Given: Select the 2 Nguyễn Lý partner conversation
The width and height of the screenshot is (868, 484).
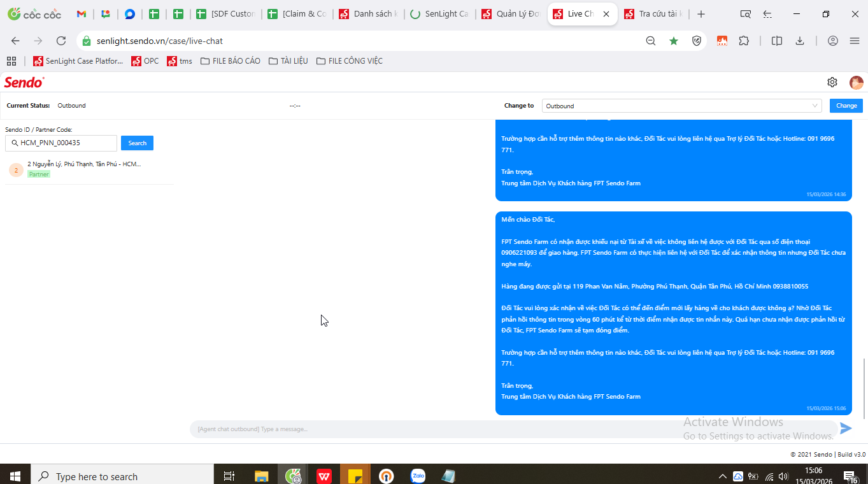Looking at the screenshot, I should [x=89, y=169].
